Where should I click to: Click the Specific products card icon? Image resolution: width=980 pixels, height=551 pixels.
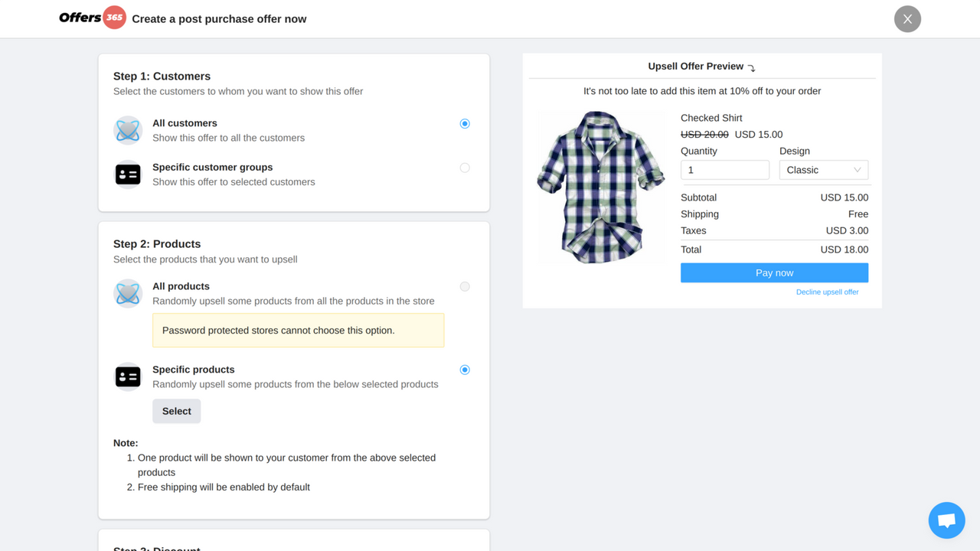(128, 376)
